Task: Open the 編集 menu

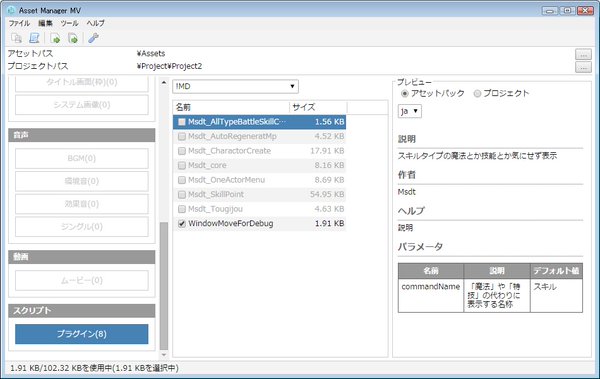Action: tap(46, 23)
